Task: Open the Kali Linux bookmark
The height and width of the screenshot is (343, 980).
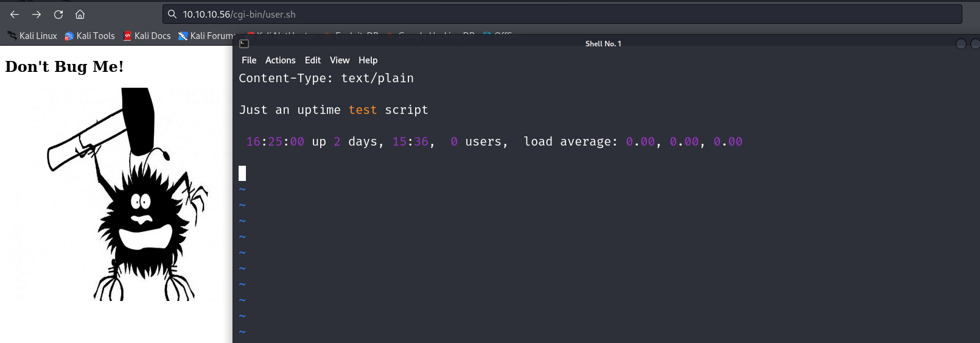Action: pos(32,36)
